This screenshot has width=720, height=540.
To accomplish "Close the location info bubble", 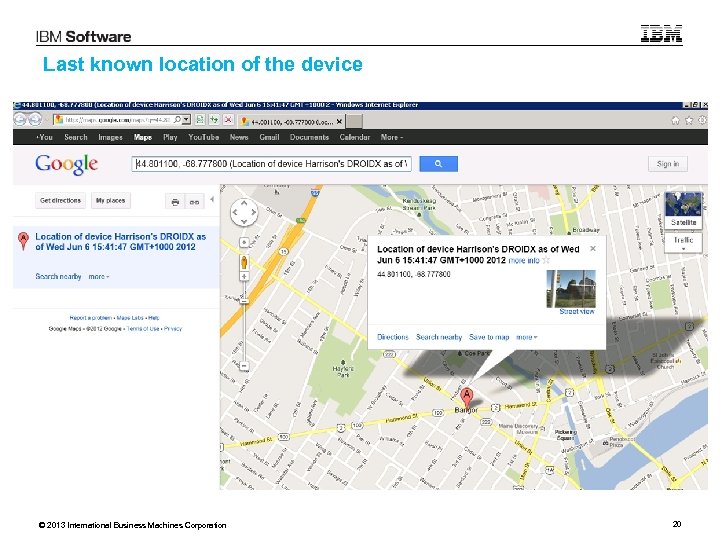I will 593,248.
